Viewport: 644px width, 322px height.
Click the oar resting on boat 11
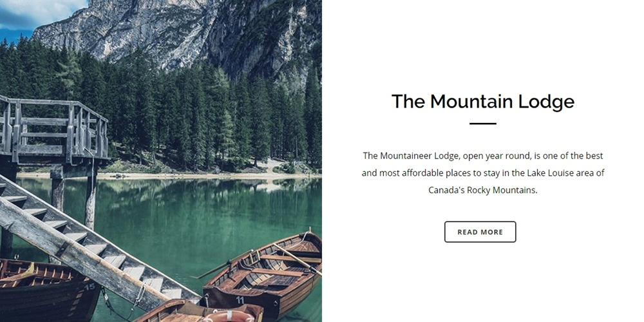(x=296, y=259)
